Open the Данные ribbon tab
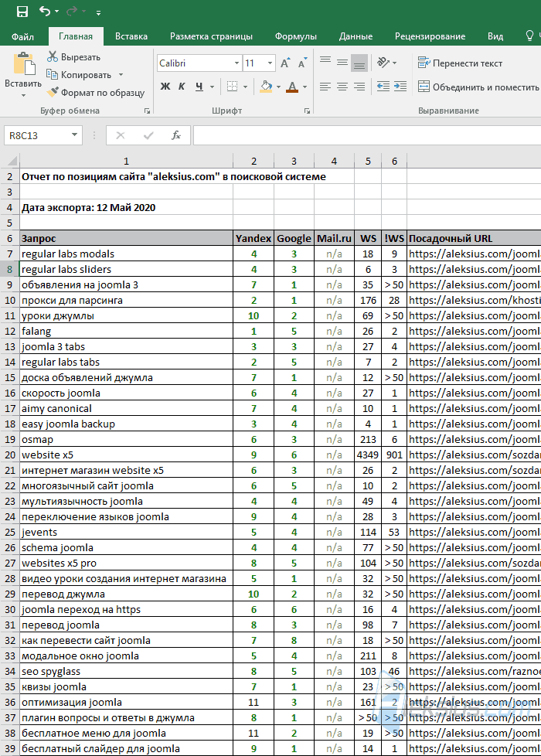 tap(356, 36)
